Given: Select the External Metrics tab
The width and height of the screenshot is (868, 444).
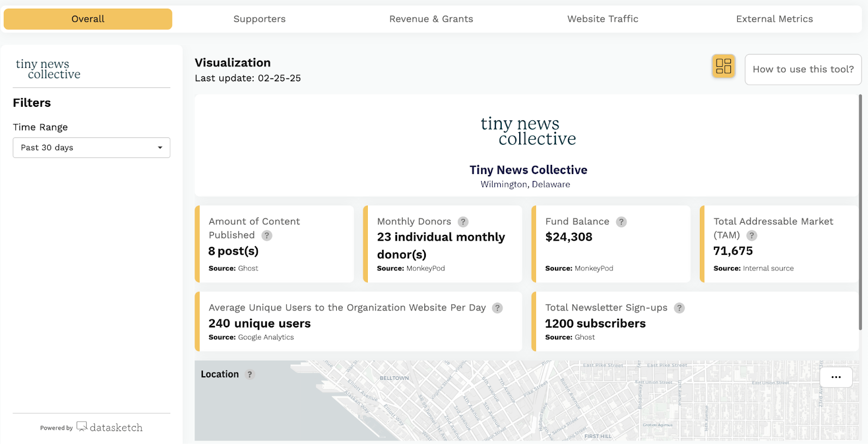Looking at the screenshot, I should [775, 19].
